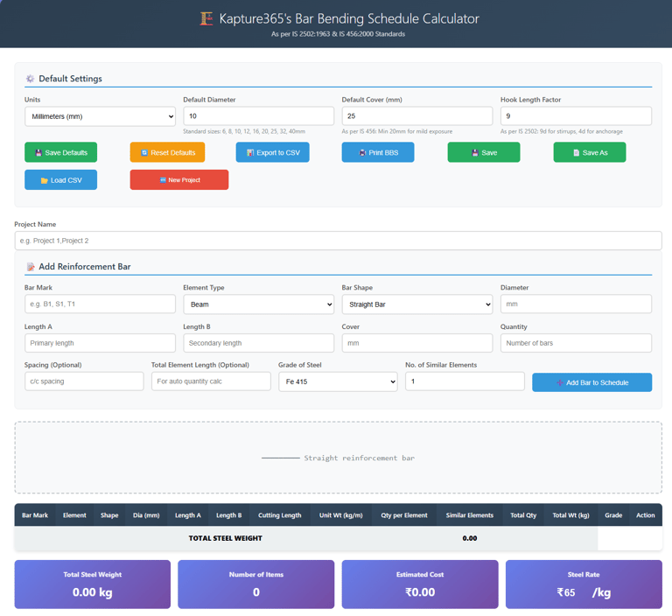Focus the Default Cover field
This screenshot has width=672, height=616.
click(x=417, y=116)
